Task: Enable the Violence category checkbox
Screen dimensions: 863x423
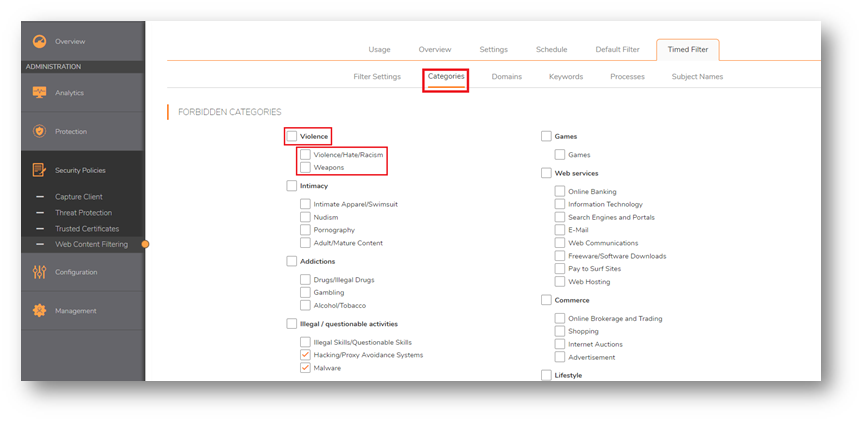Action: coord(292,136)
